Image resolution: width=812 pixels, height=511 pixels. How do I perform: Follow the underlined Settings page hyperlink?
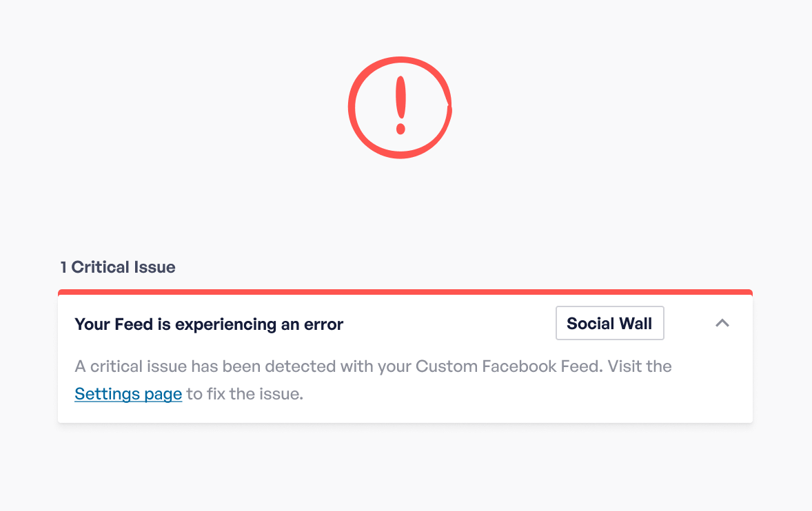tap(128, 395)
